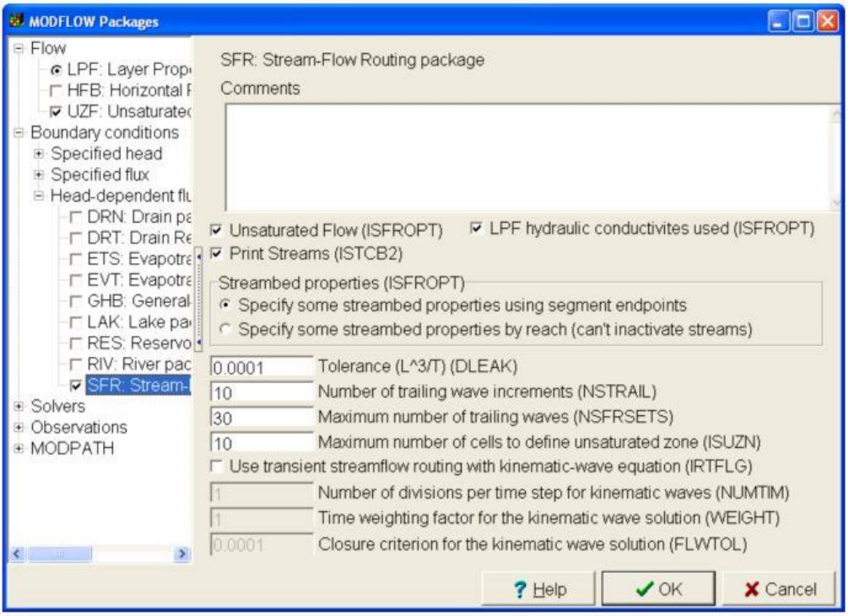
Task: Toggle the UZF Unsaturated Zone checkbox
Action: pos(56,112)
